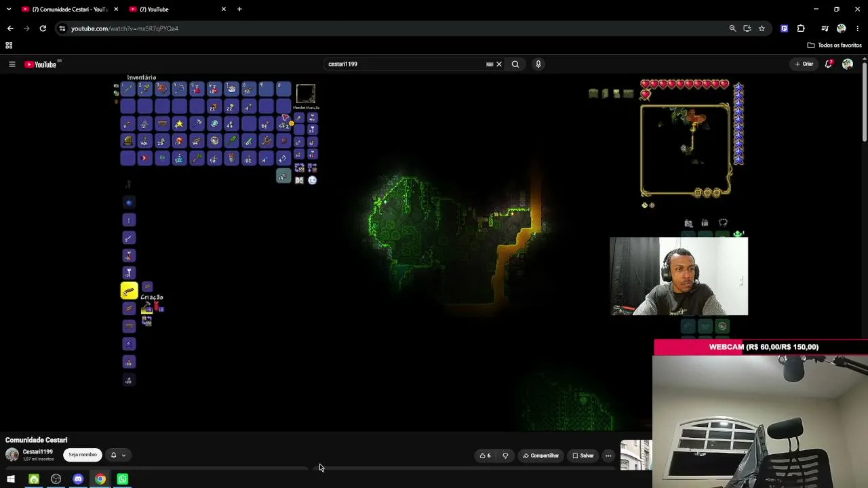
Task: Expand notification options chevron beside bell
Action: (123, 455)
